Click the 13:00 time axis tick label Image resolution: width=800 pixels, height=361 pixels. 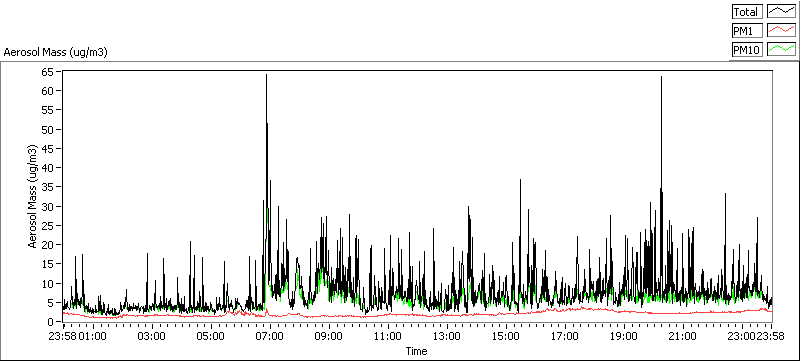(446, 337)
